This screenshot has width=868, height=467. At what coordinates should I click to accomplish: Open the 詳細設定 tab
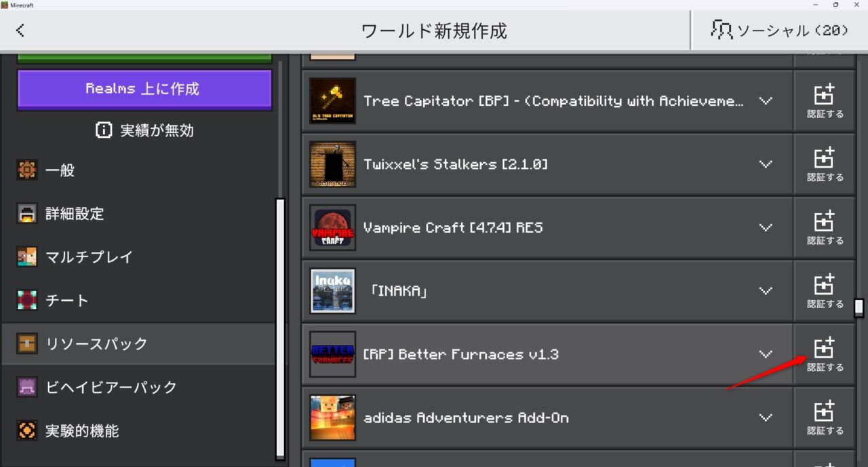coord(138,214)
